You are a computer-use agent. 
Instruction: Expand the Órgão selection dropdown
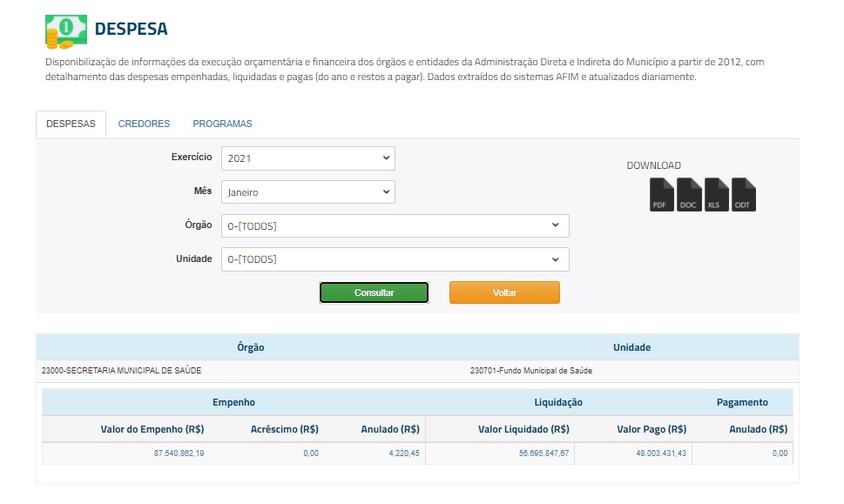tap(395, 226)
